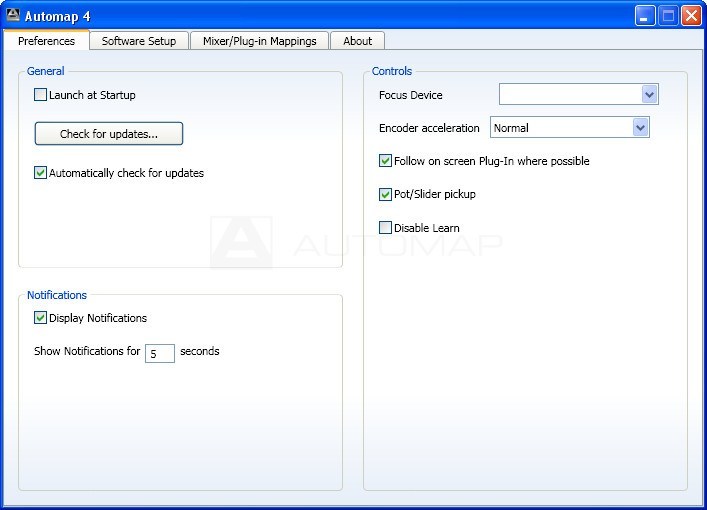Open the Mixer/Plug-in Mappings tab
This screenshot has width=707, height=510.
[259, 41]
